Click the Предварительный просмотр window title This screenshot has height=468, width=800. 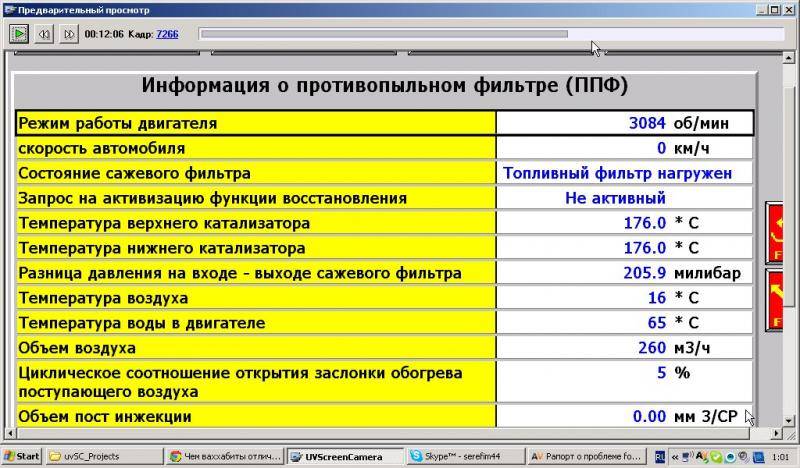click(x=84, y=10)
